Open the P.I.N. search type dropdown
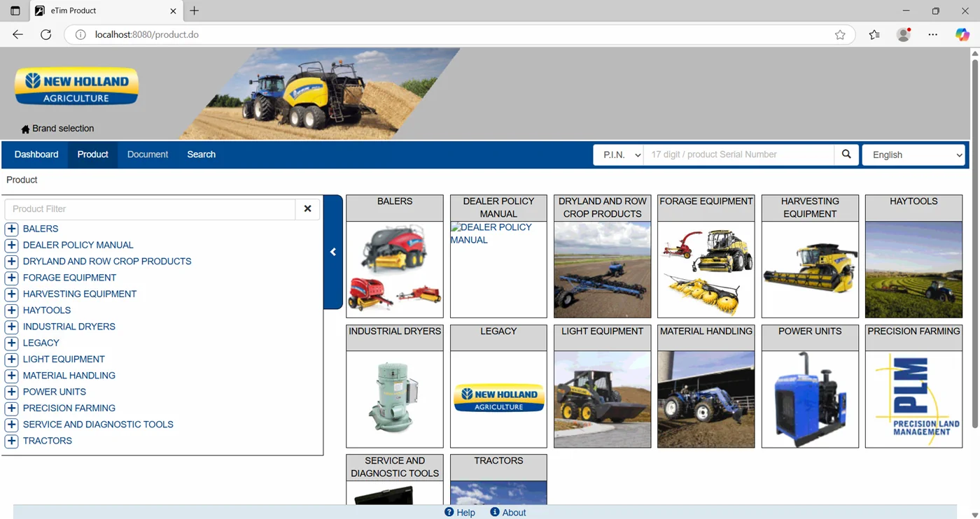This screenshot has height=519, width=980. pyautogui.click(x=618, y=155)
